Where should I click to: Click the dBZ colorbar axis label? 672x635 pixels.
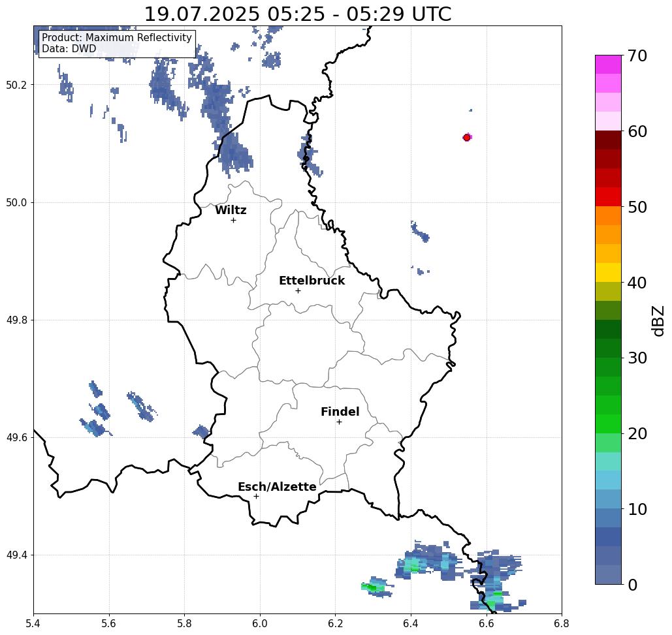coord(658,320)
